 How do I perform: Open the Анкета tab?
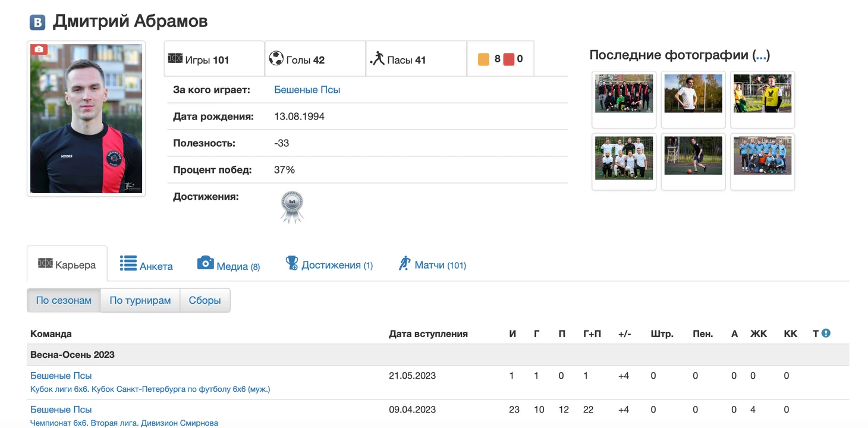click(x=146, y=265)
